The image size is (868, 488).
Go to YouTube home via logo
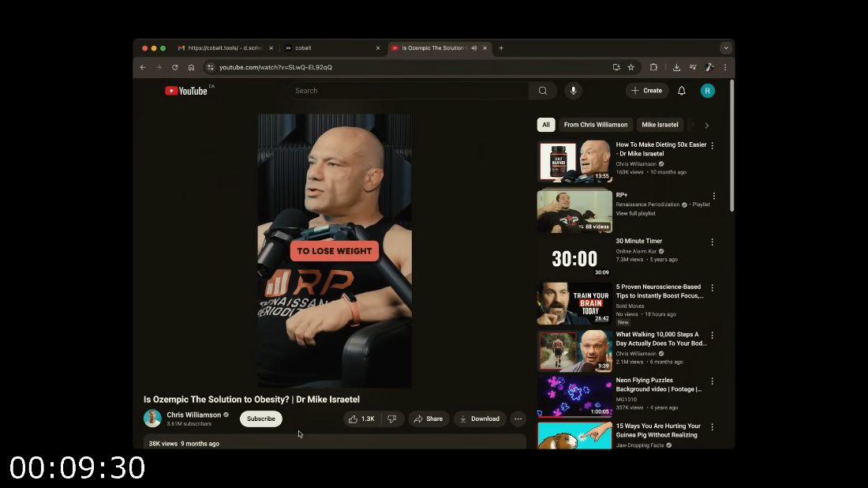click(x=186, y=91)
